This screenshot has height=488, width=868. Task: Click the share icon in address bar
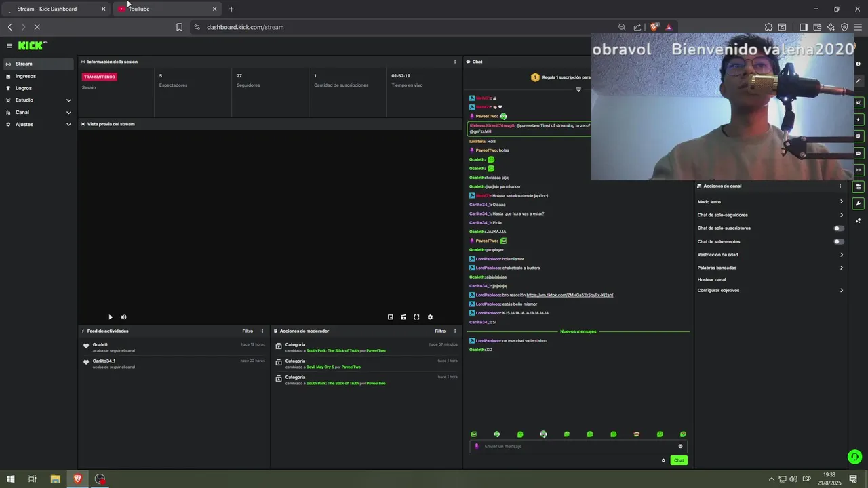637,27
